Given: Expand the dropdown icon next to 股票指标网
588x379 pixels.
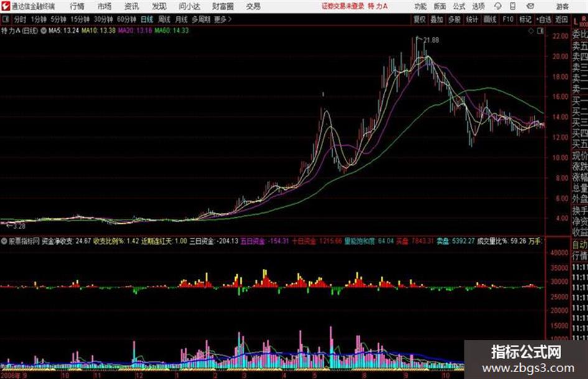Looking at the screenshot, I should [4, 241].
